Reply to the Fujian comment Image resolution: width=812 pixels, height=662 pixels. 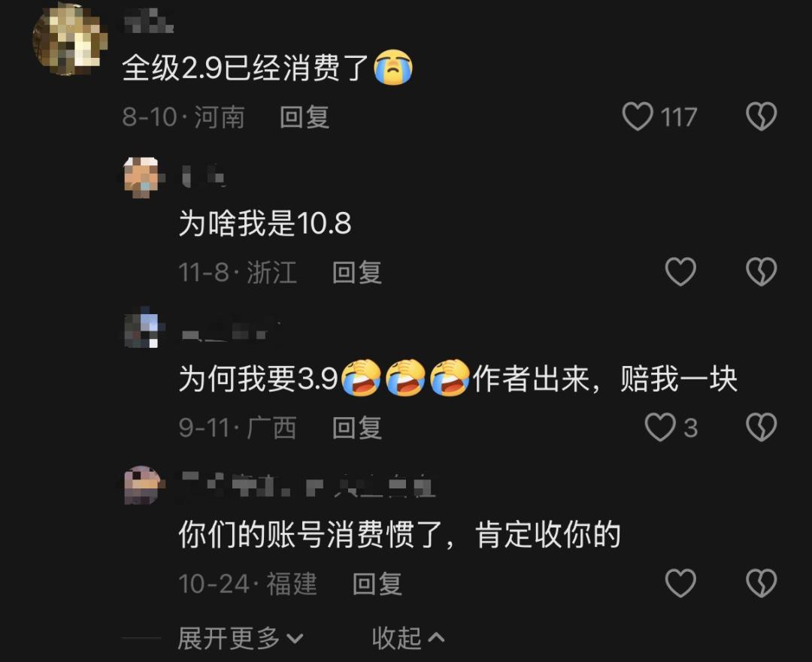click(377, 584)
